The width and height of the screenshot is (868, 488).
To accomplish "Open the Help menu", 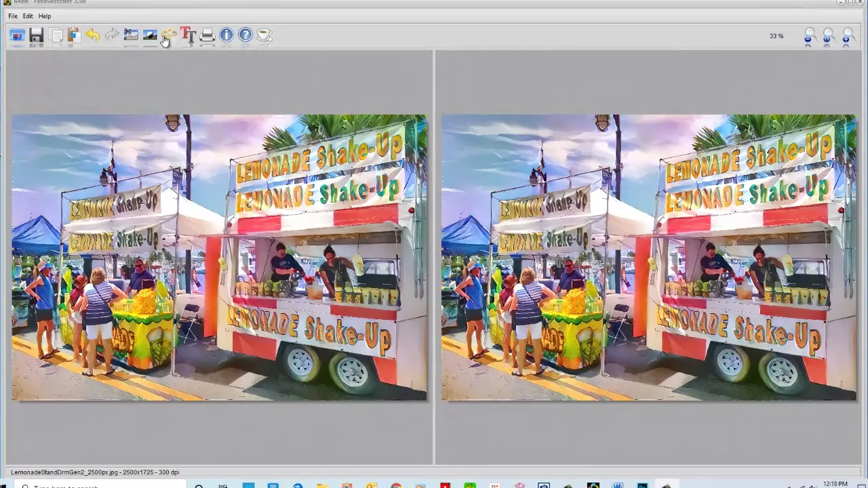I will 45,16.
